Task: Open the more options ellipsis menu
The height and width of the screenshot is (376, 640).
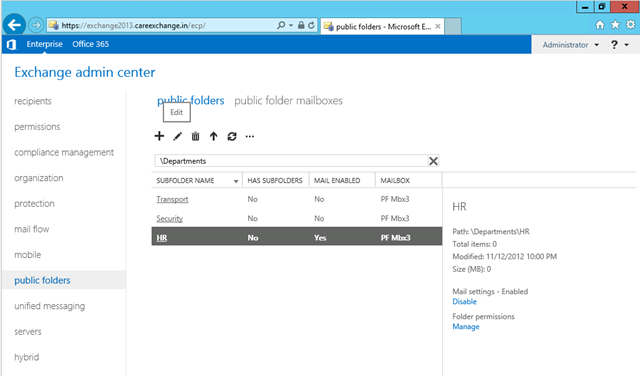Action: (250, 137)
